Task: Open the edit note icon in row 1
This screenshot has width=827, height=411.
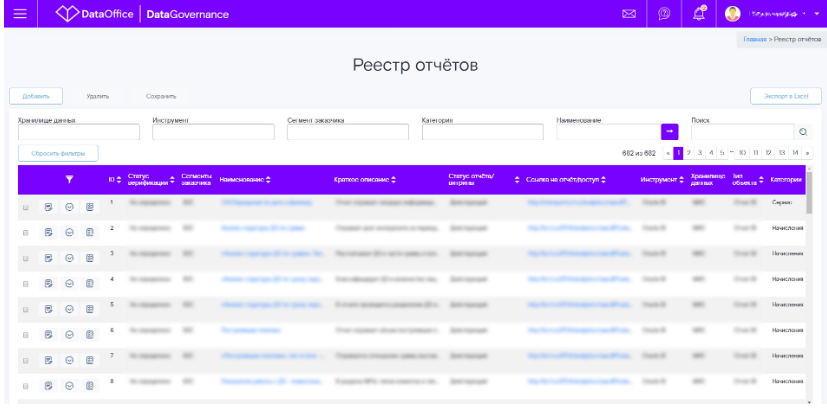Action: 49,207
